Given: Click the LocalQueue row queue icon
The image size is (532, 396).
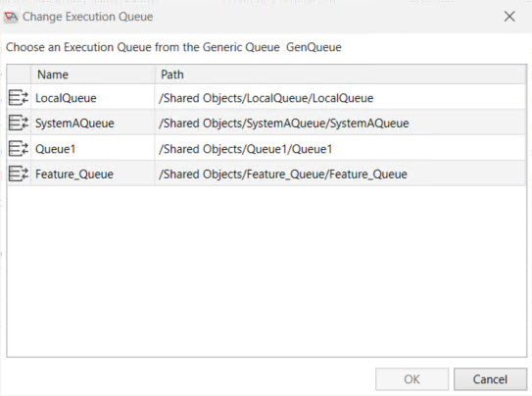Looking at the screenshot, I should 19,98.
